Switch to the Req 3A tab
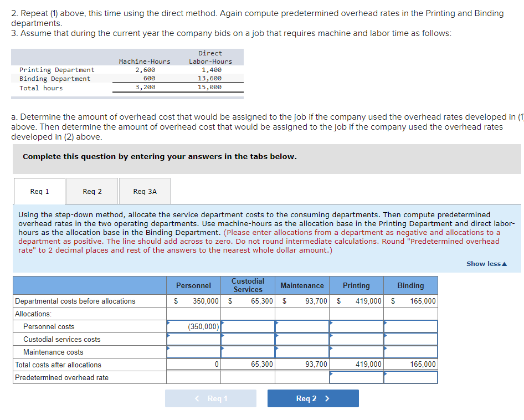 [145, 191]
